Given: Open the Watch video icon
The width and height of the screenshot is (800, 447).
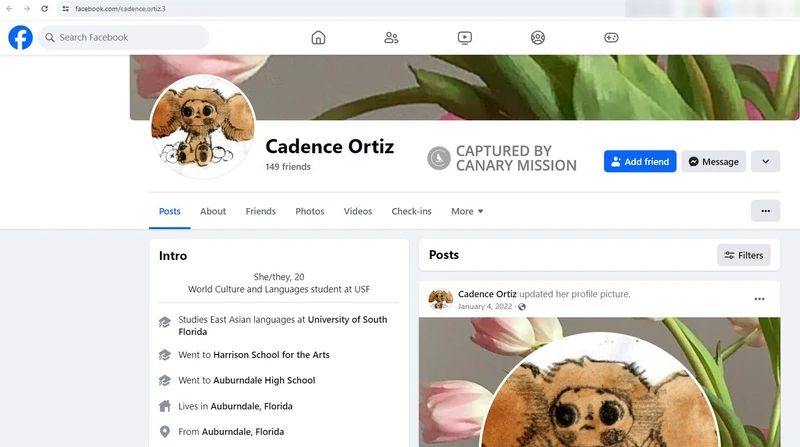Looking at the screenshot, I should coord(465,38).
